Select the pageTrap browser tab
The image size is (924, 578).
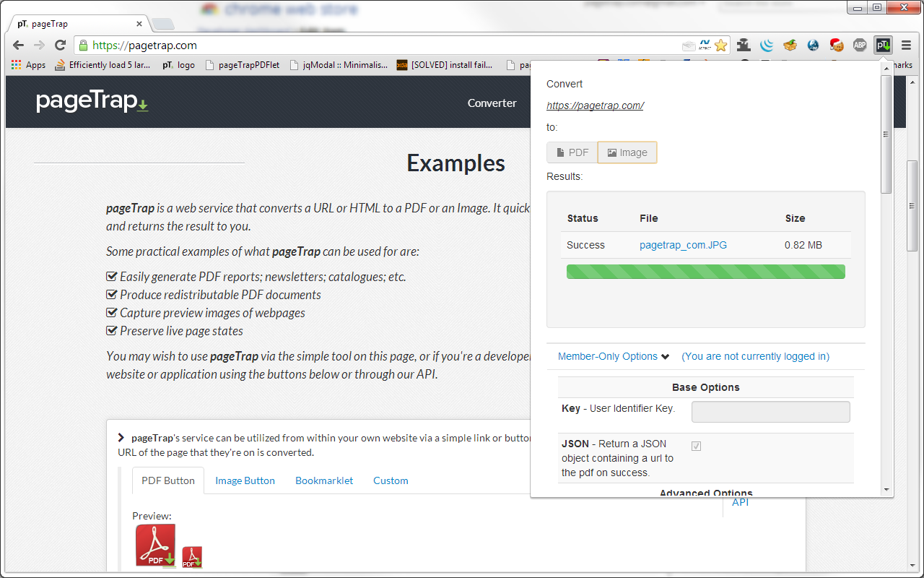tap(79, 24)
